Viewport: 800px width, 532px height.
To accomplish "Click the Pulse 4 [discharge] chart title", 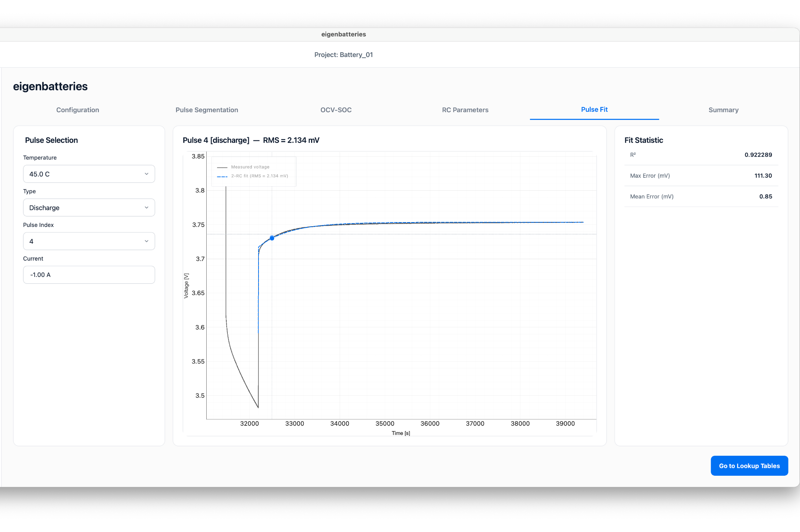I will click(x=251, y=140).
